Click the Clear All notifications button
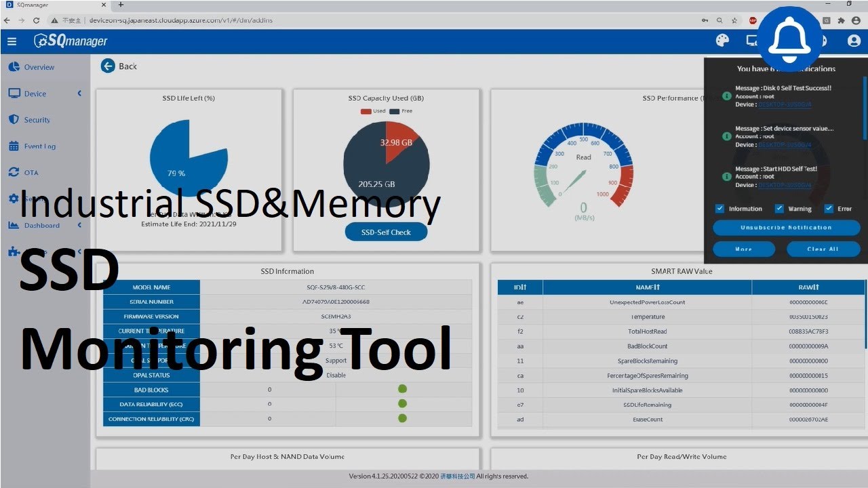 (823, 249)
